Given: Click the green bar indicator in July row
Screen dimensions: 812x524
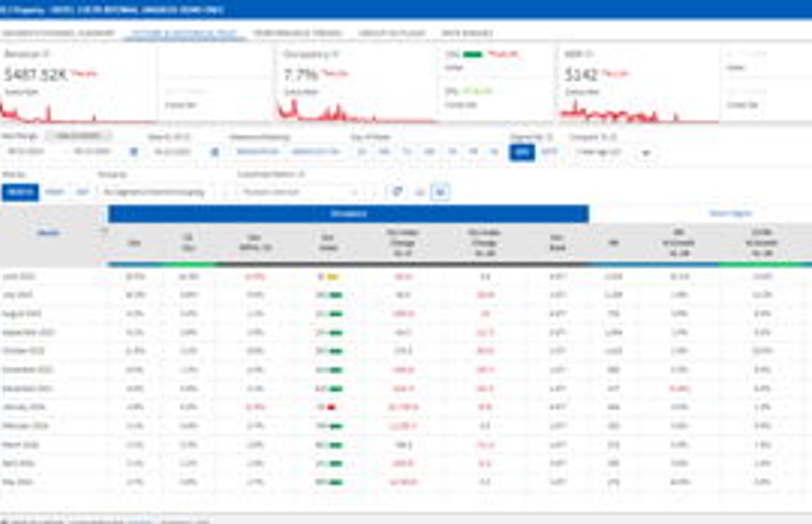Looking at the screenshot, I should pyautogui.click(x=335, y=295).
